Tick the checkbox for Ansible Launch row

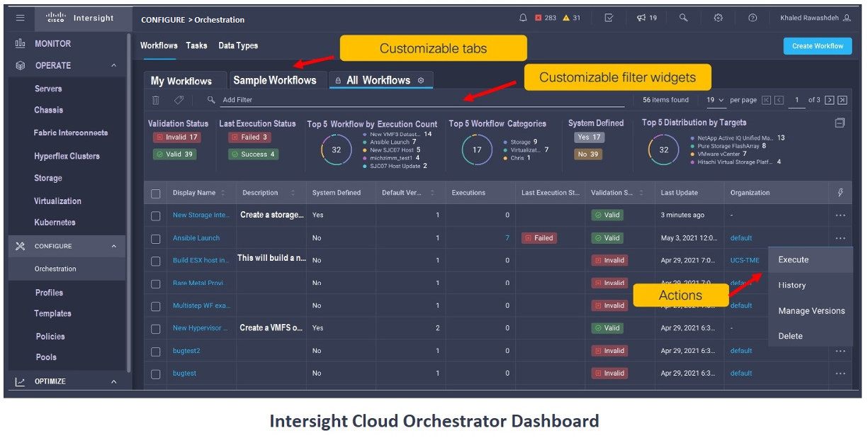point(156,238)
